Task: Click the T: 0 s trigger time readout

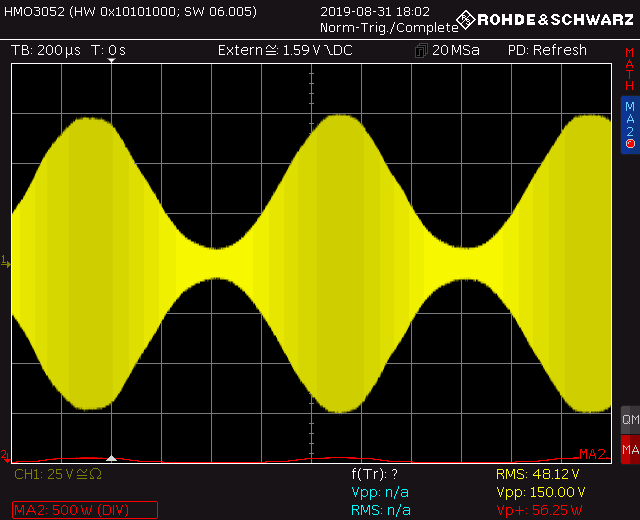Action: [x=108, y=50]
